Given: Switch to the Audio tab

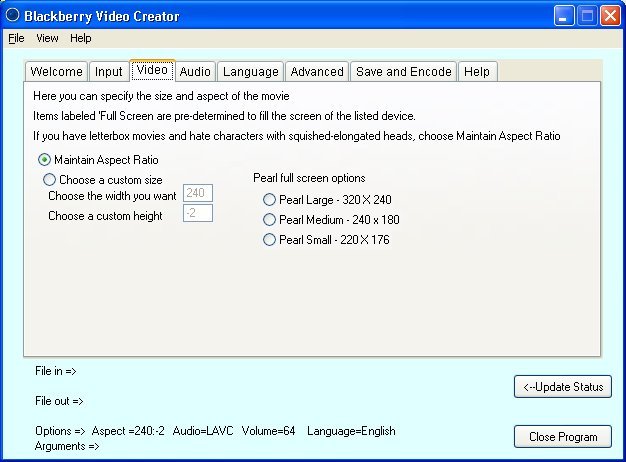Looking at the screenshot, I should point(195,71).
